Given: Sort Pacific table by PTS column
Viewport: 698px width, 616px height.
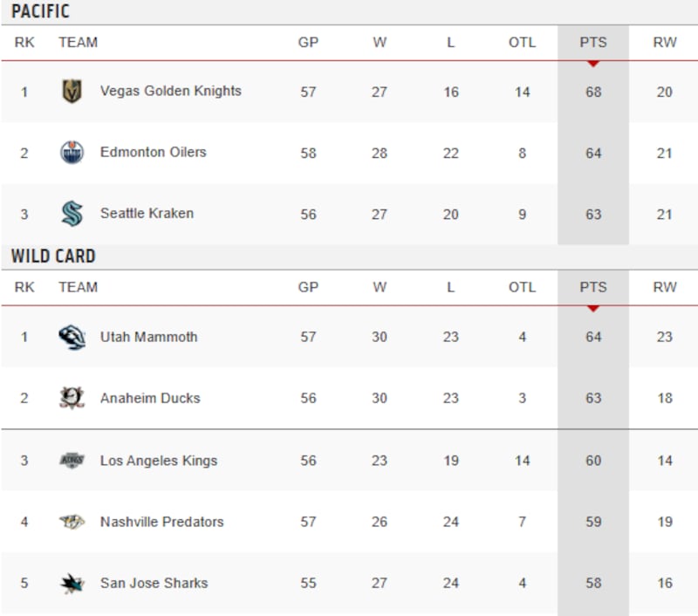Looking at the screenshot, I should click(x=592, y=42).
